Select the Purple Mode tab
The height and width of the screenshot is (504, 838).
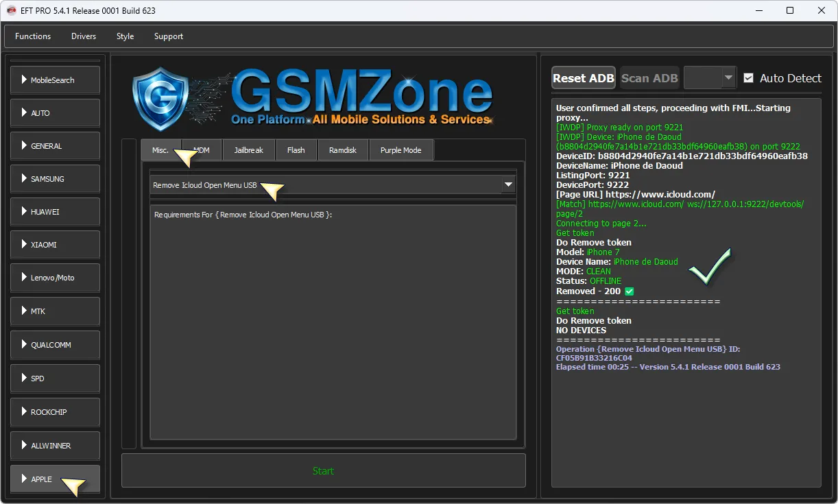pos(400,150)
